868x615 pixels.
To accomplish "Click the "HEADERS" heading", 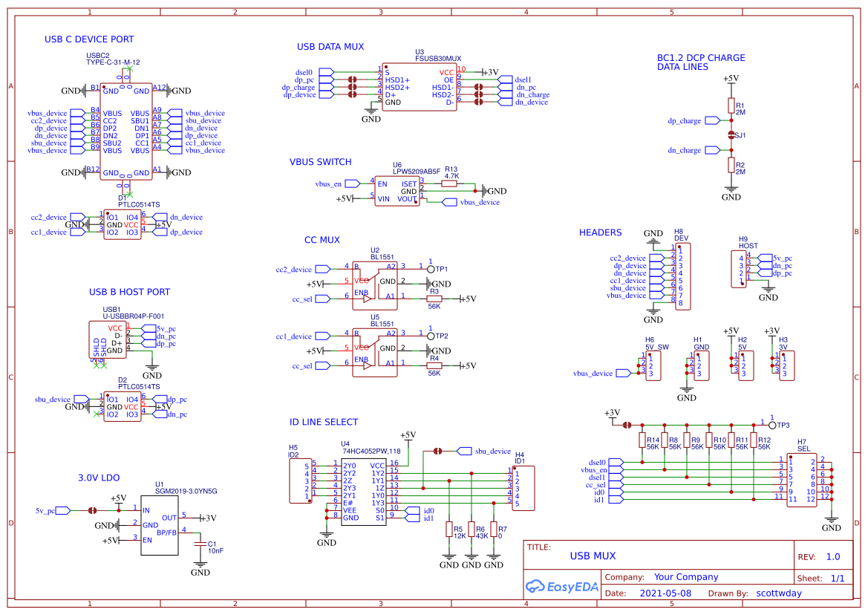I will [600, 232].
